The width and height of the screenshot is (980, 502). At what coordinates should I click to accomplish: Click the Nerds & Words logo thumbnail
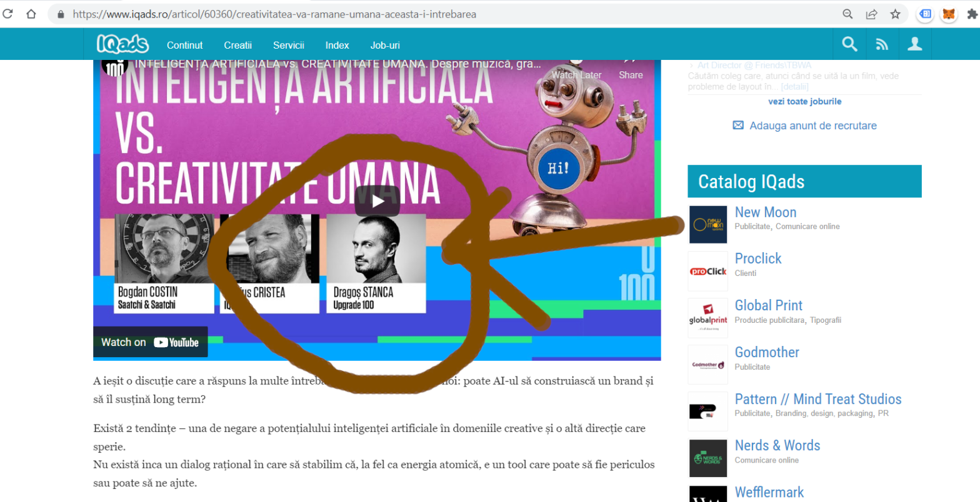point(708,458)
